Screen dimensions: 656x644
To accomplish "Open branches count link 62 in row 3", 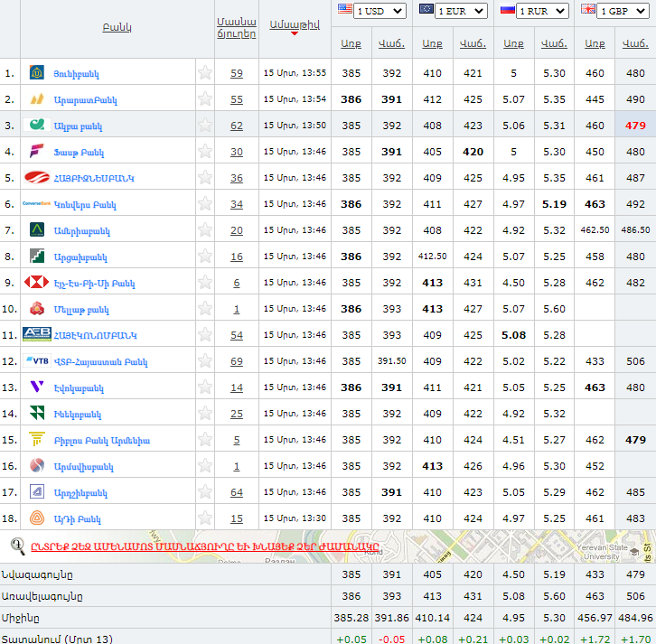I will pyautogui.click(x=237, y=126).
